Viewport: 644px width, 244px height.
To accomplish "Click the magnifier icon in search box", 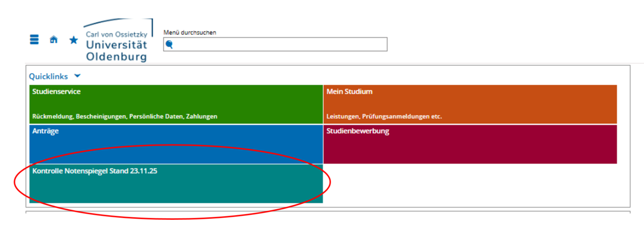I will 169,45.
